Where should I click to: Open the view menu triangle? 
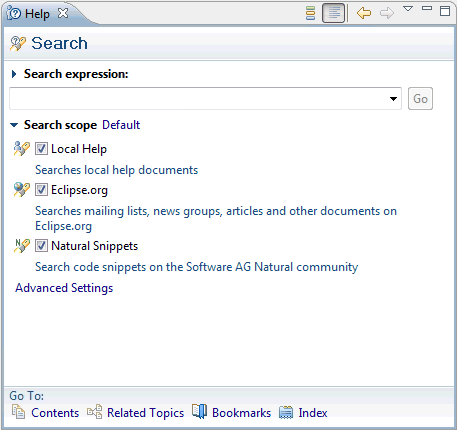(x=408, y=9)
